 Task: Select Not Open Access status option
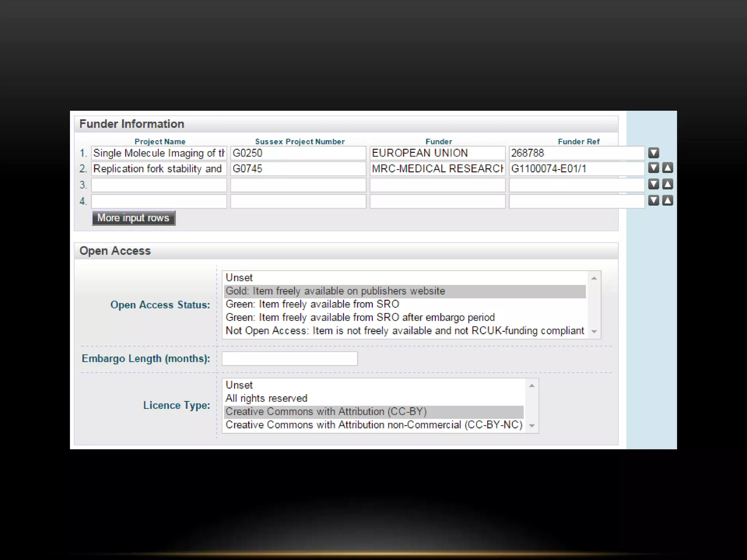(405, 331)
